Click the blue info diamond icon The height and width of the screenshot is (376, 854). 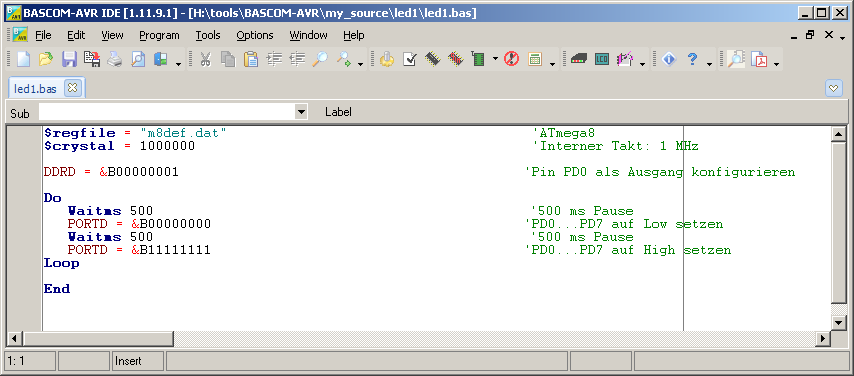tap(669, 59)
